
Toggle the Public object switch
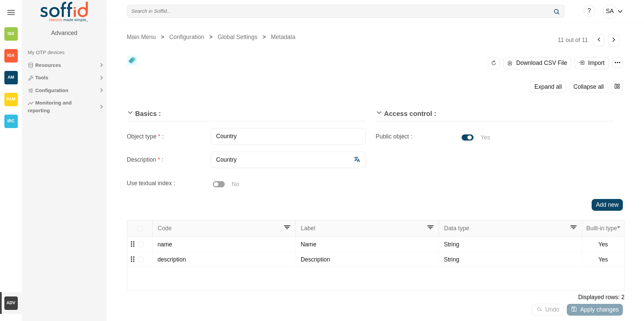click(467, 137)
